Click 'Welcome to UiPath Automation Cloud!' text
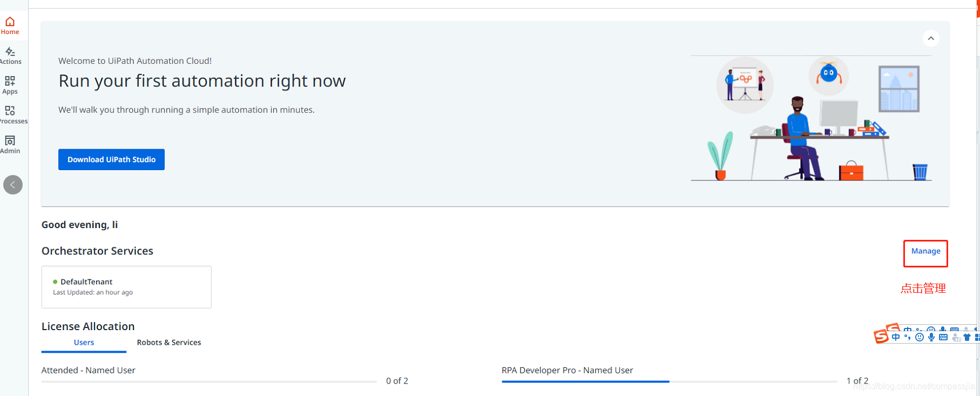This screenshot has width=980, height=396. (x=135, y=61)
